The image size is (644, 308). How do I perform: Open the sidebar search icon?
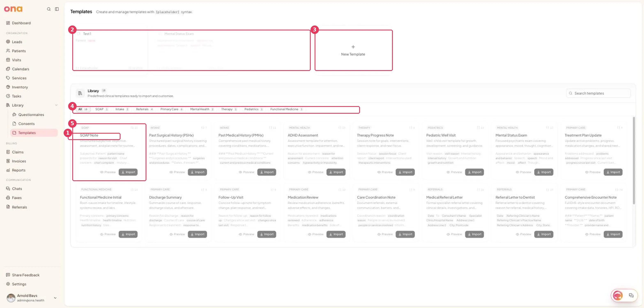click(49, 9)
